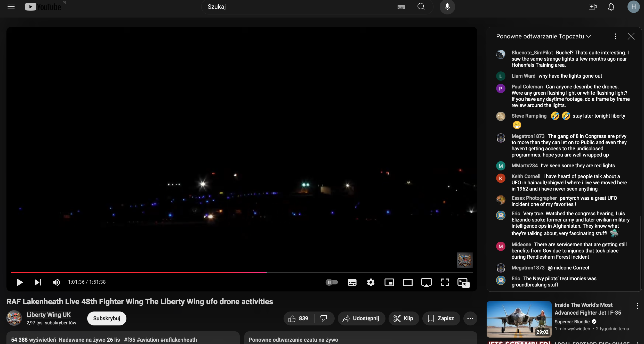Open more actions menu beside Zapisz
The height and width of the screenshot is (344, 644).
(470, 318)
